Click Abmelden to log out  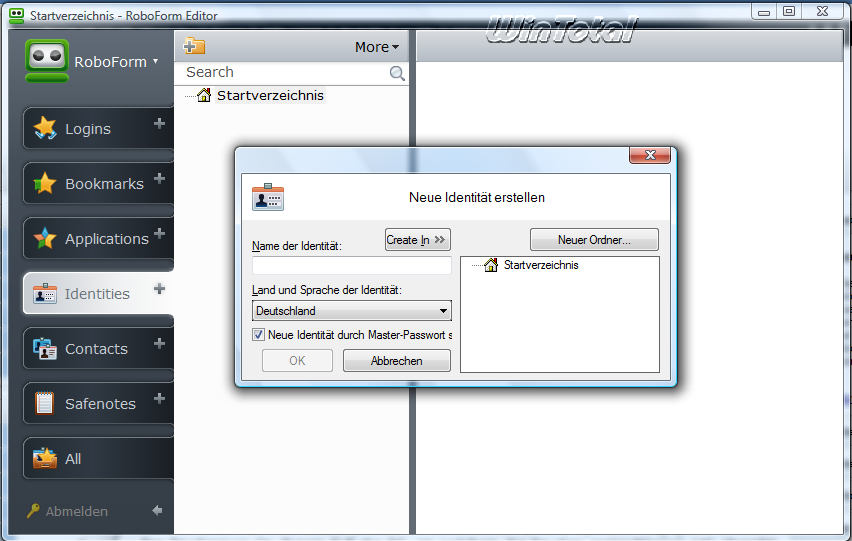tap(77, 511)
